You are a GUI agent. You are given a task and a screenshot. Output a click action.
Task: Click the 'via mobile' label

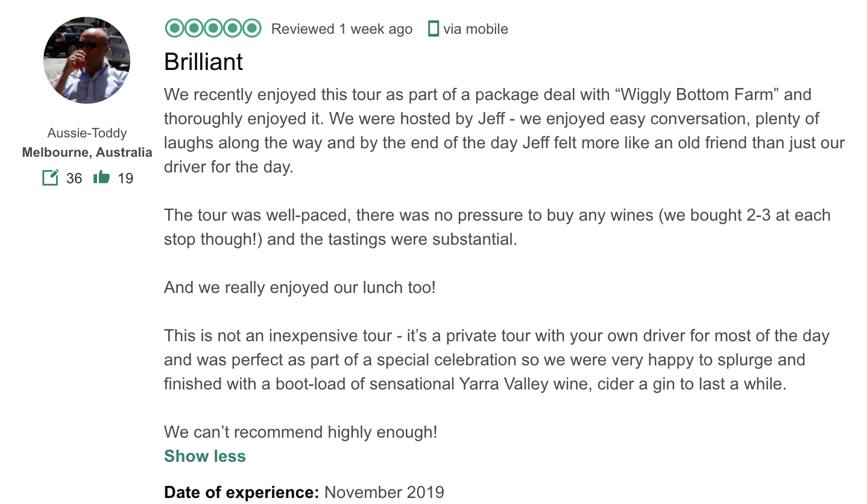pos(476,29)
